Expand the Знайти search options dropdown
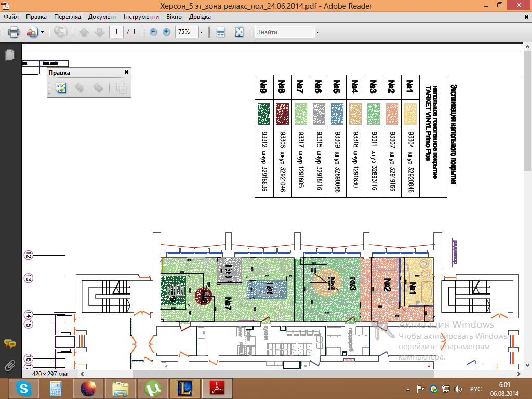The width and height of the screenshot is (532, 399). click(x=317, y=32)
